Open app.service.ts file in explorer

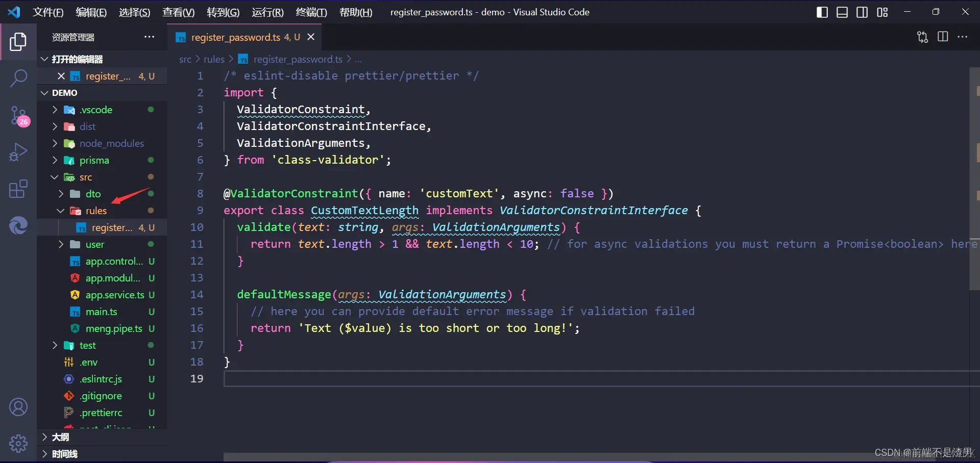pyautogui.click(x=102, y=295)
